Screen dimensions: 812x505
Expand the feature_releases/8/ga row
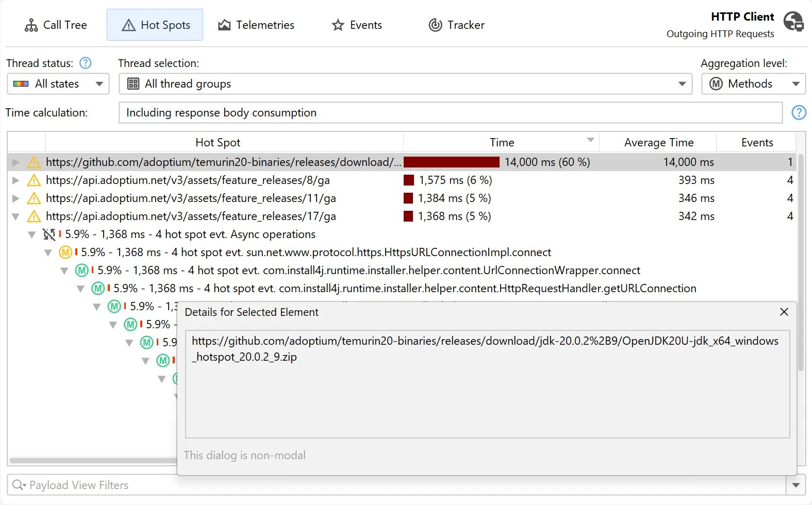coord(15,180)
